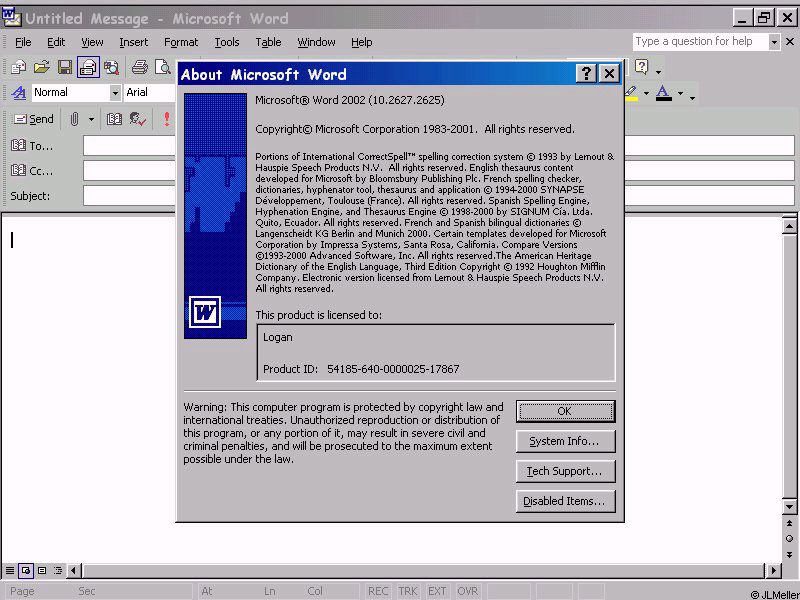Click the About dialog What's This question-mark button
800x600 pixels.
point(586,74)
